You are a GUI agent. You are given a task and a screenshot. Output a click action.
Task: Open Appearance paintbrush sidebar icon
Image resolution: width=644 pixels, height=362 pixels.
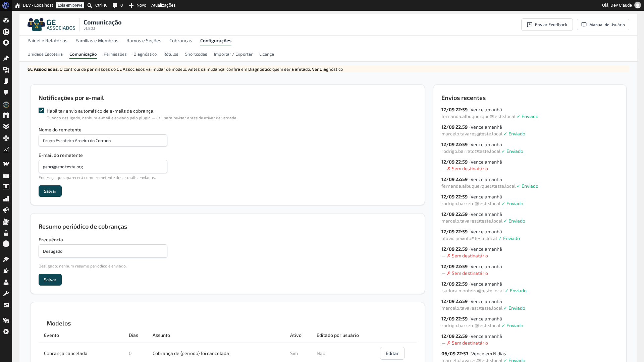pyautogui.click(x=6, y=259)
